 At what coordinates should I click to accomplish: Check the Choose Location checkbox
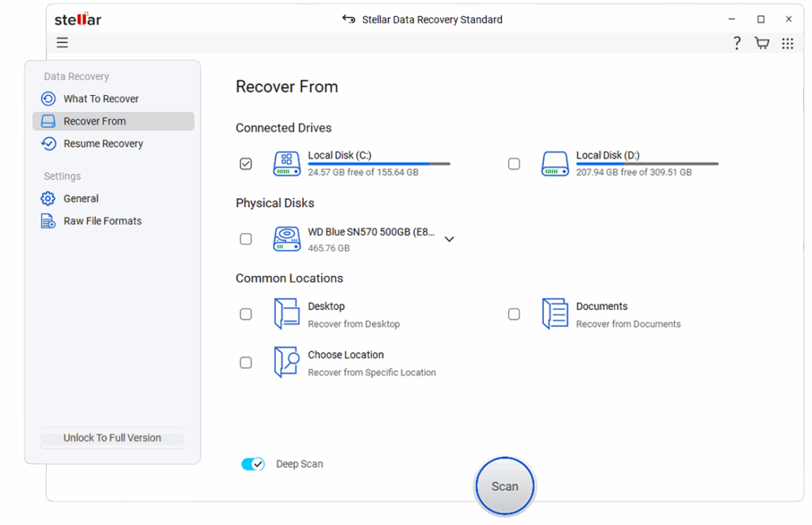pyautogui.click(x=246, y=362)
